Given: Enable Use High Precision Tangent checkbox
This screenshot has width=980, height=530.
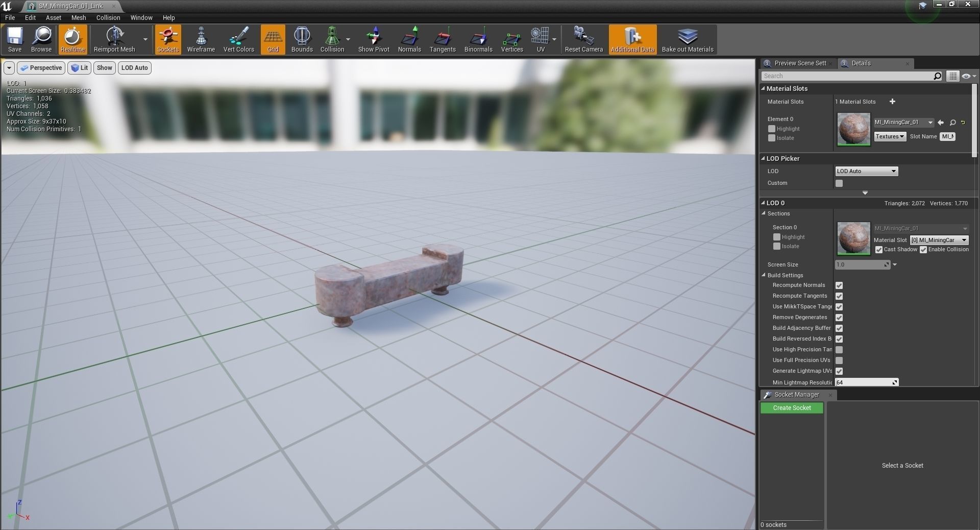Looking at the screenshot, I should [x=839, y=350].
